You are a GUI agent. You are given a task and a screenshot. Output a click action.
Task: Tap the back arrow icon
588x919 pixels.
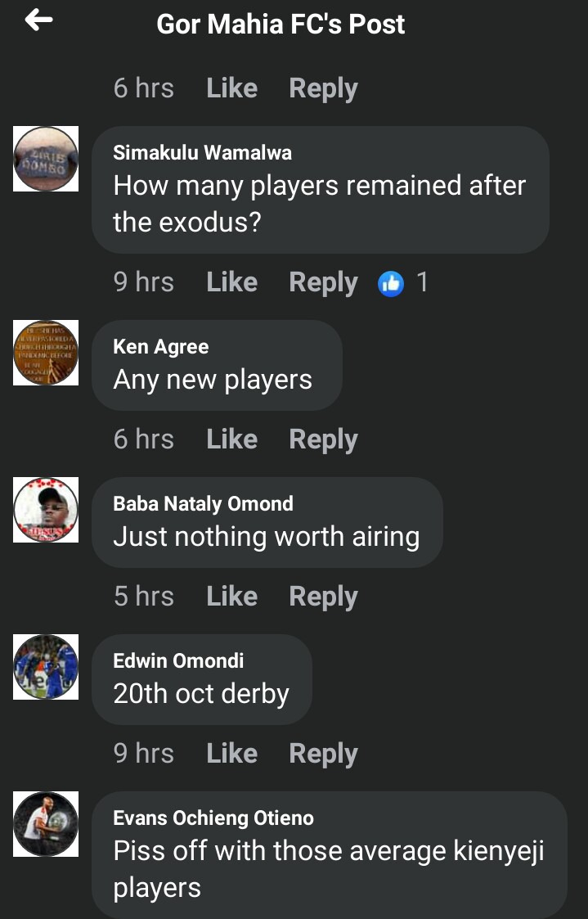[38, 20]
